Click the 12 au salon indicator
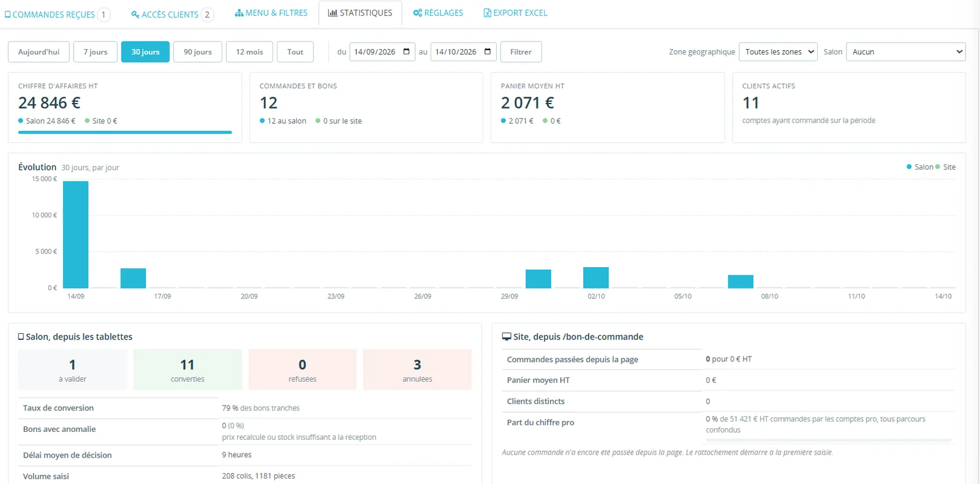 coord(283,121)
